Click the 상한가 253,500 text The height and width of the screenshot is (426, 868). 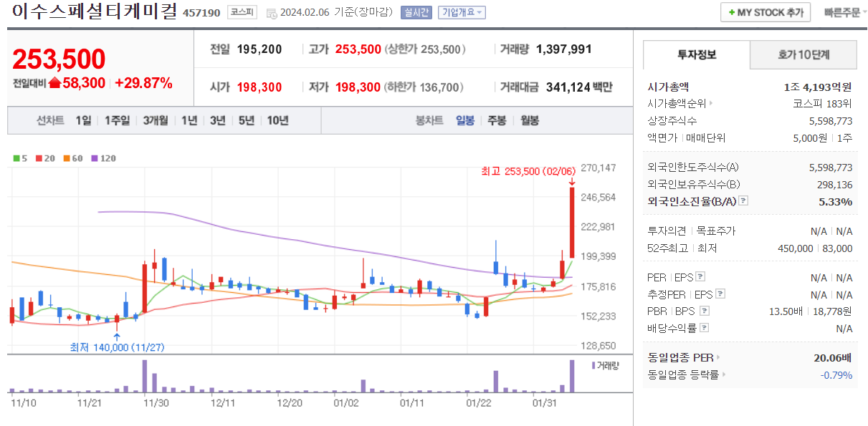(426, 49)
